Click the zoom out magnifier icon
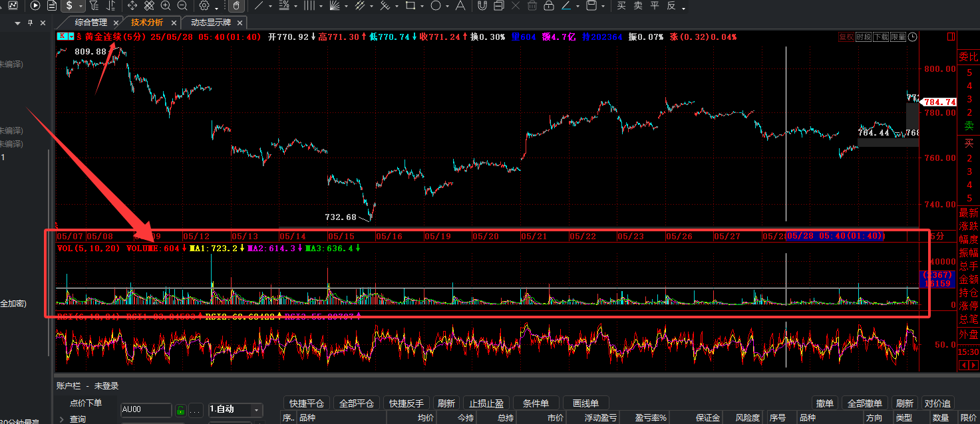 182,5
